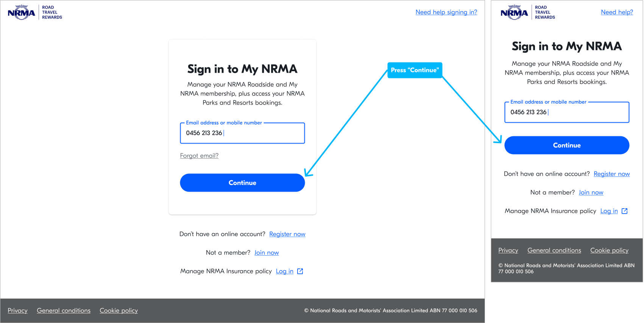Click the mobile view Continue button
Image resolution: width=644 pixels, height=323 pixels.
click(567, 145)
